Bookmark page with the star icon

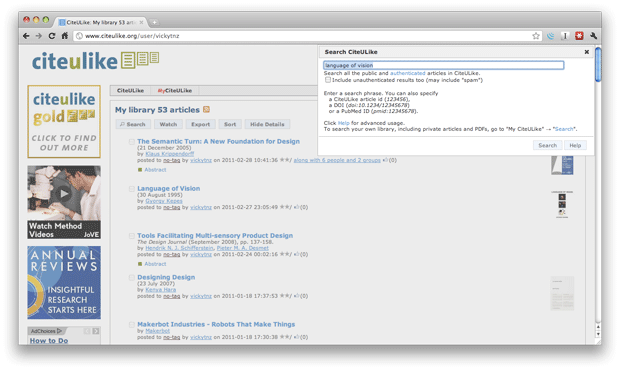(536, 36)
